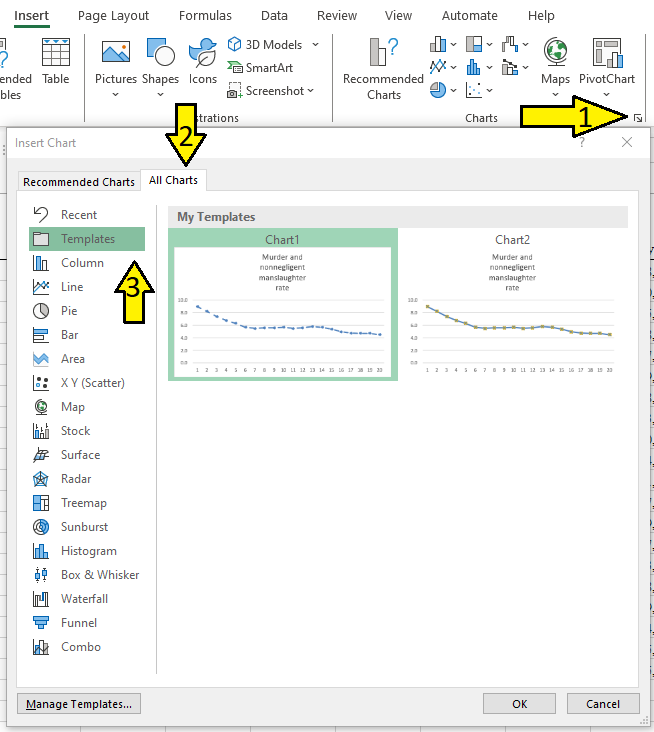
Task: Expand the Pictures dropdown
Action: point(116,95)
